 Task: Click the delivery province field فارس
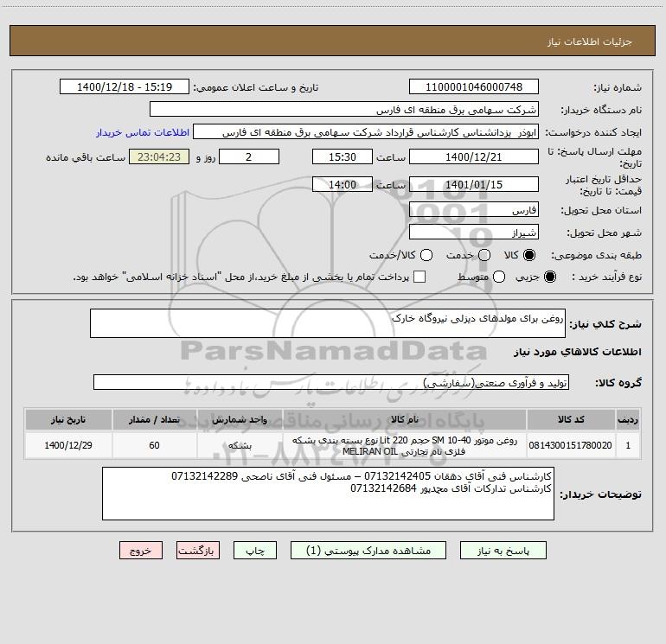click(x=474, y=210)
